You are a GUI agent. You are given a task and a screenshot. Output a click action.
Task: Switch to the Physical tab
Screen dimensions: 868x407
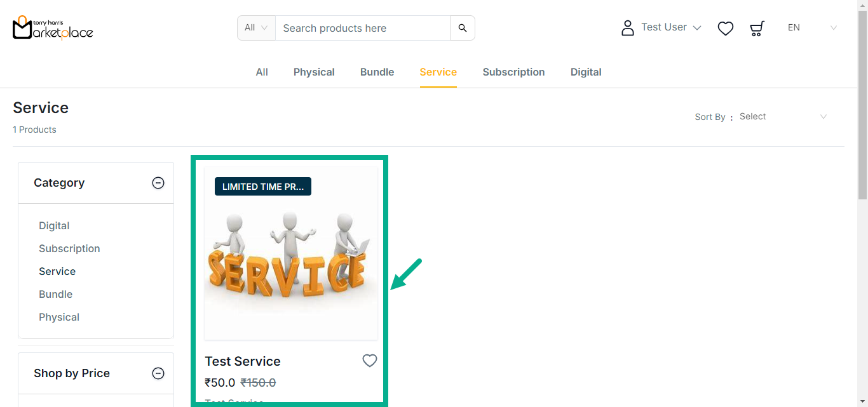(314, 72)
